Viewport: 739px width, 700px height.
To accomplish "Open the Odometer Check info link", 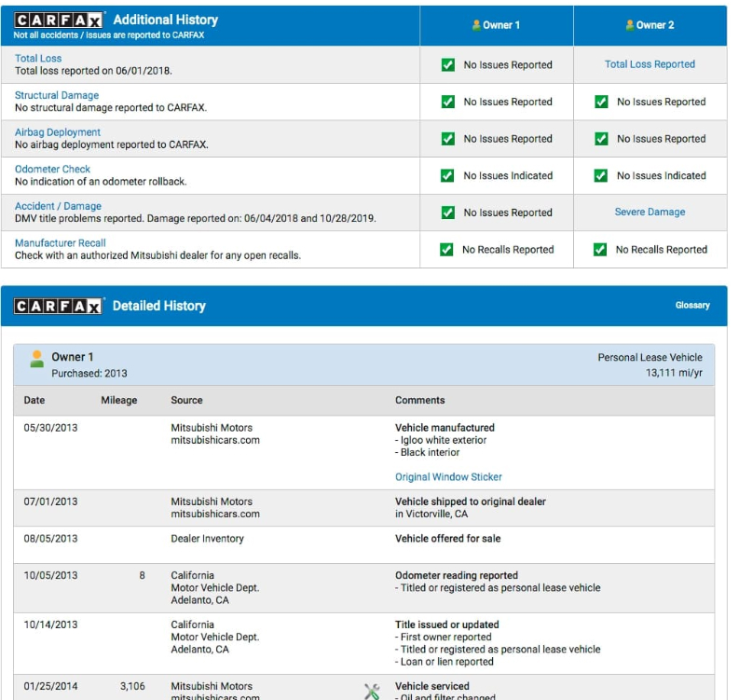I will [x=52, y=169].
